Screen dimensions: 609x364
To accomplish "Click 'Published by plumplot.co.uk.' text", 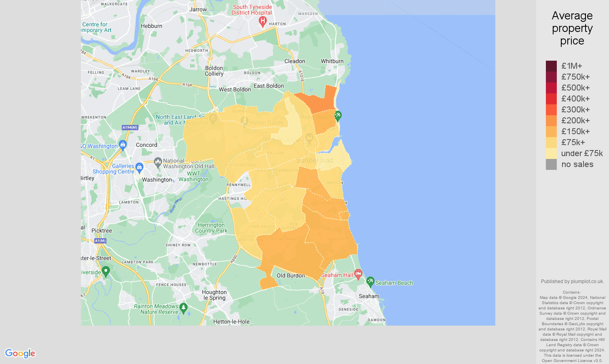I will pos(572,281).
